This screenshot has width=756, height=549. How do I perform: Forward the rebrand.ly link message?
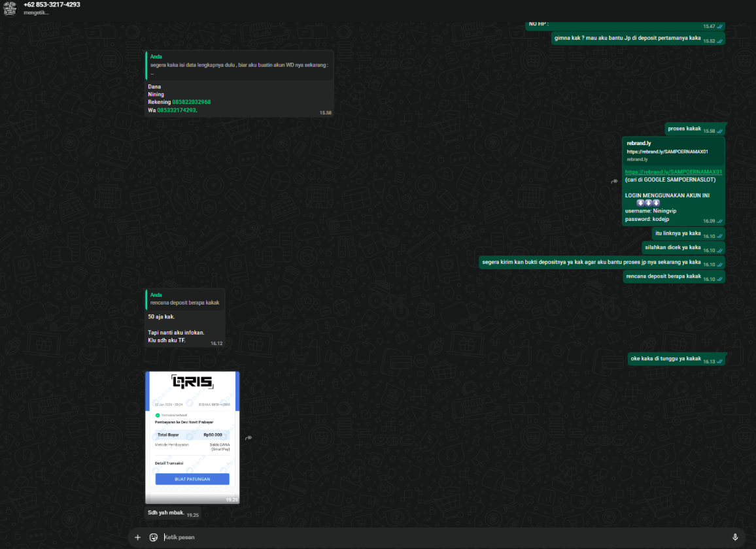pyautogui.click(x=614, y=181)
